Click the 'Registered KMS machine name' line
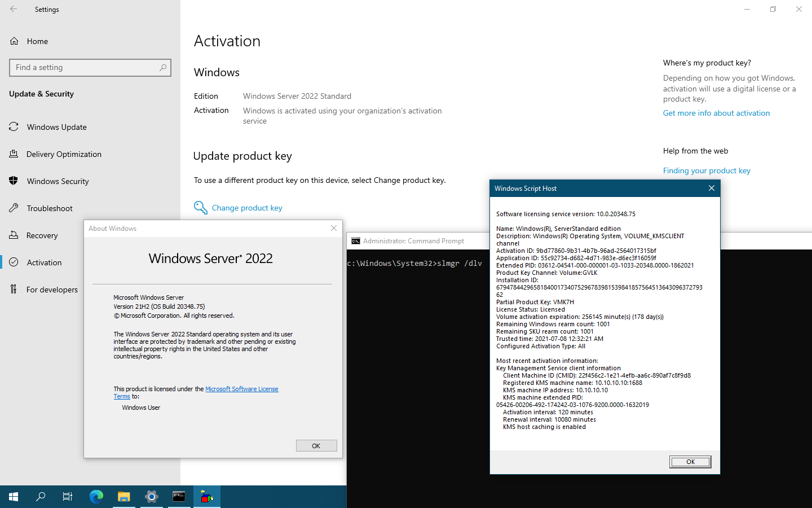 coord(572,383)
